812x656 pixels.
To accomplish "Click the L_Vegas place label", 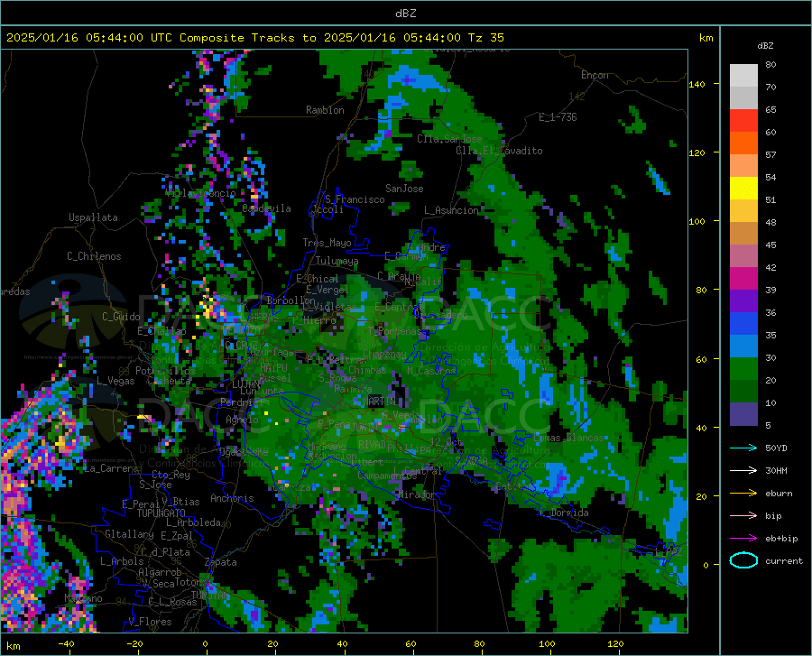I will click(115, 381).
